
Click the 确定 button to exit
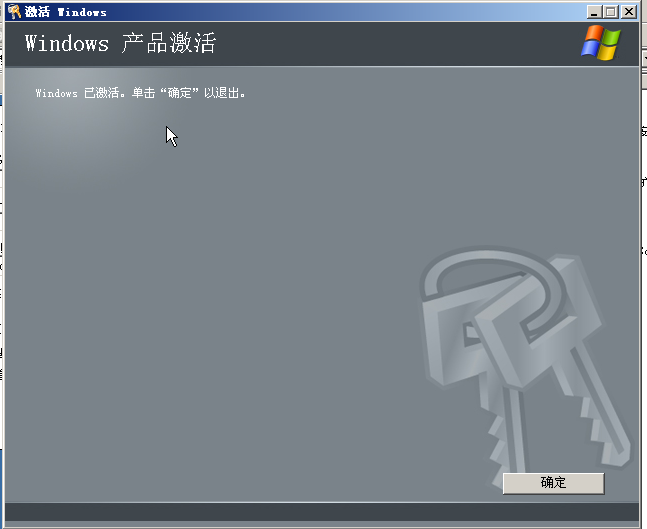pyautogui.click(x=553, y=483)
